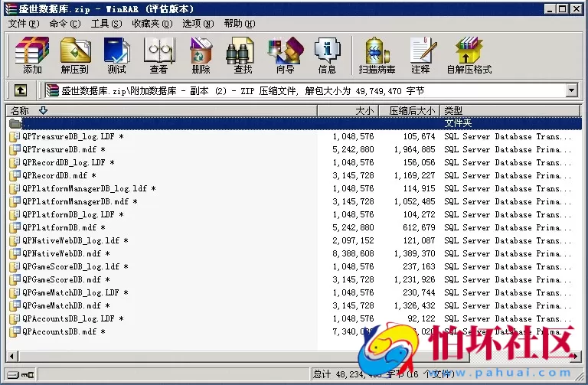Click the SFX (自解压格式) icon
The height and width of the screenshot is (385, 588).
(x=469, y=55)
